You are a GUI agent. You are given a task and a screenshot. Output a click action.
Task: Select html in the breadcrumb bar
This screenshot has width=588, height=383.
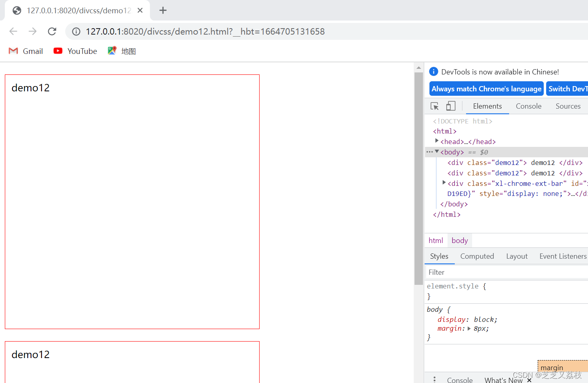pyautogui.click(x=436, y=241)
